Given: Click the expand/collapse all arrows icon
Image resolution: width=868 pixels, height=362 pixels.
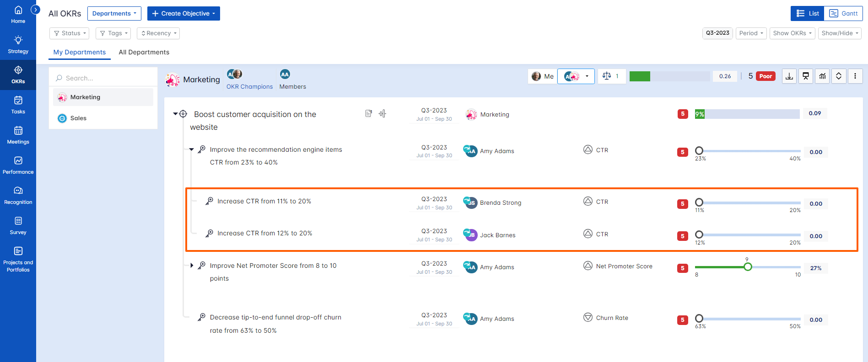Looking at the screenshot, I should [839, 76].
